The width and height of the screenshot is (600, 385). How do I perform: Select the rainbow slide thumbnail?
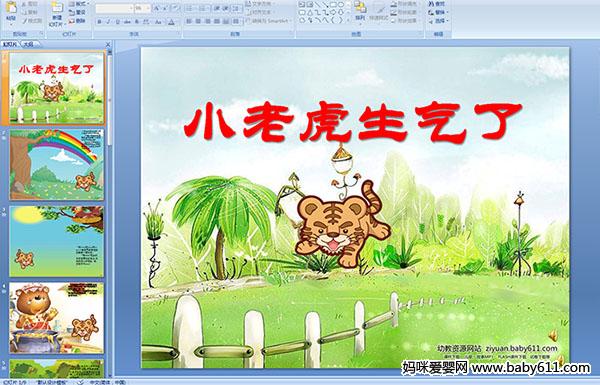pos(57,165)
